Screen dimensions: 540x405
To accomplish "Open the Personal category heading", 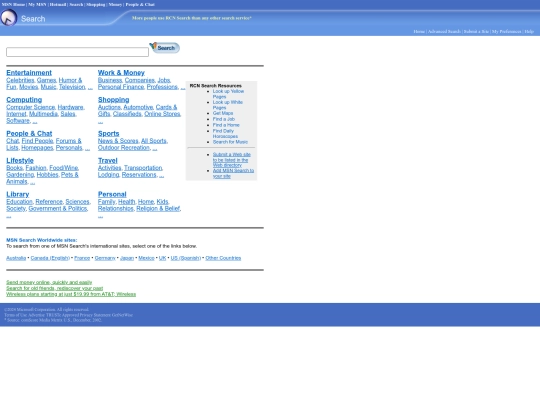I will click(x=112, y=194).
